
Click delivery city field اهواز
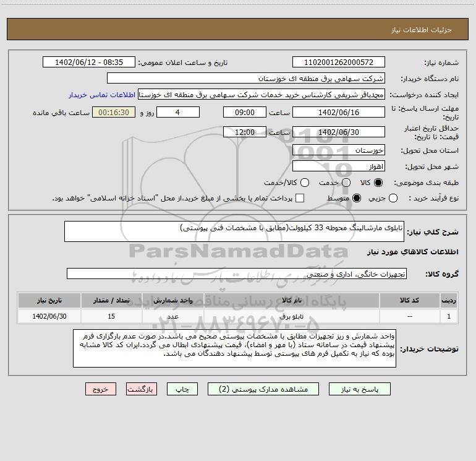point(339,166)
